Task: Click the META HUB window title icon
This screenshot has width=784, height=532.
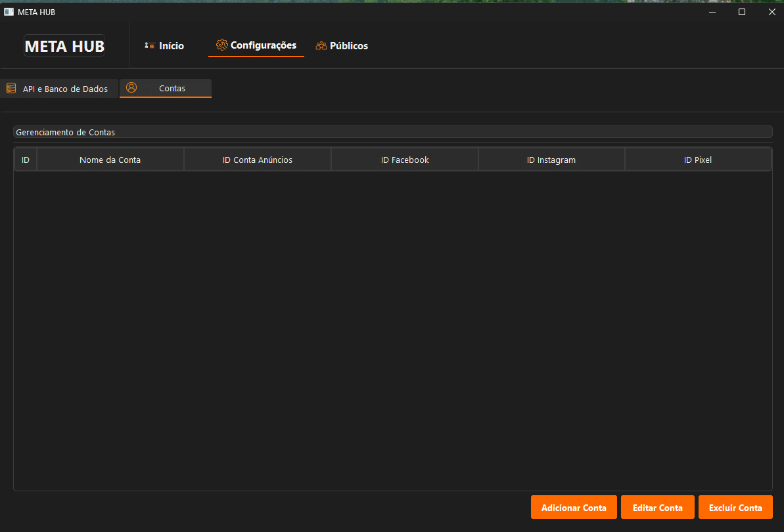Action: pyautogui.click(x=9, y=12)
